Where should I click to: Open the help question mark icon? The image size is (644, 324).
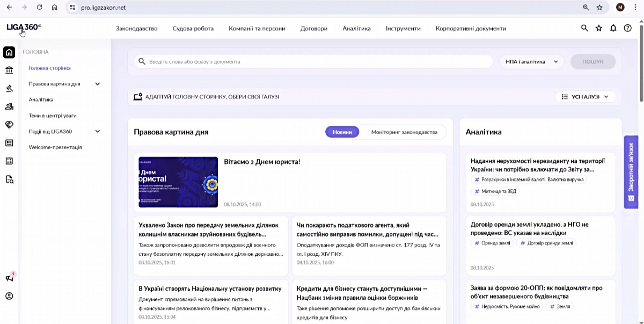(x=627, y=28)
